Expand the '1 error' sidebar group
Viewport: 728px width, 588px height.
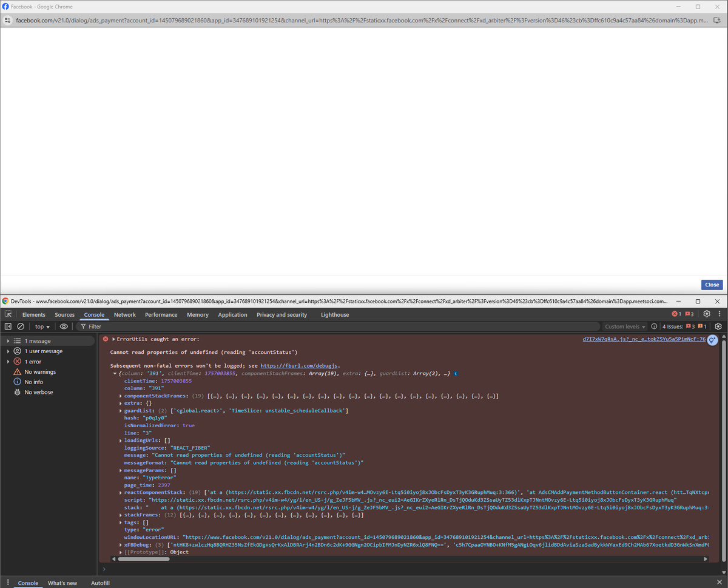tap(8, 362)
